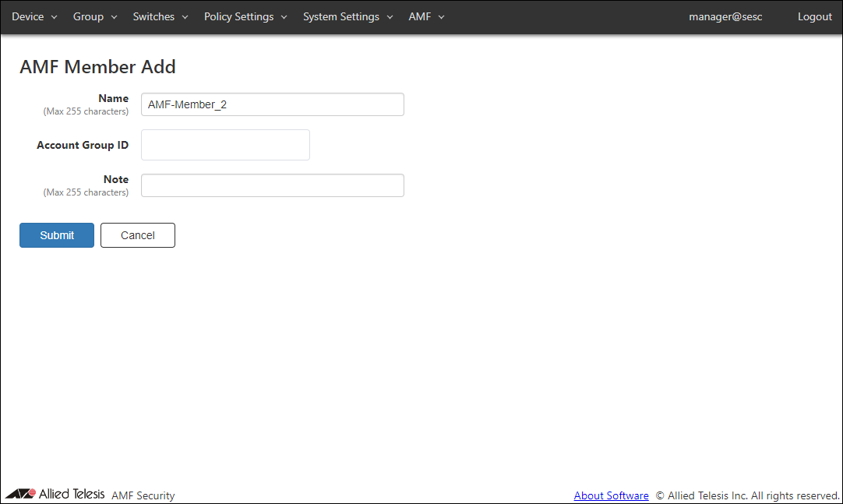Open the System Settings menu
Viewport: 843px width, 504px height.
(340, 17)
